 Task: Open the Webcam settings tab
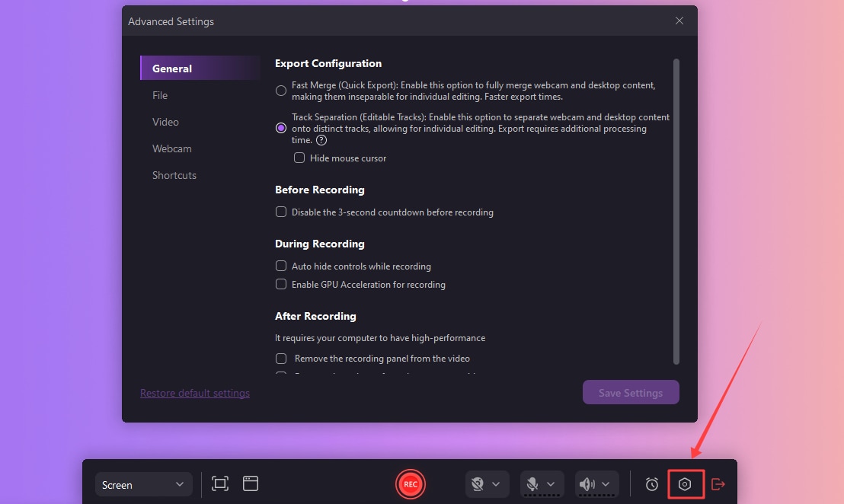point(171,148)
